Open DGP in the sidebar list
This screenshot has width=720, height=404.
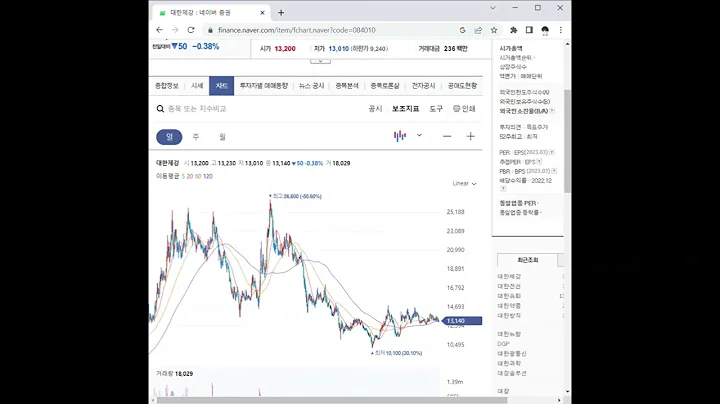(x=503, y=344)
